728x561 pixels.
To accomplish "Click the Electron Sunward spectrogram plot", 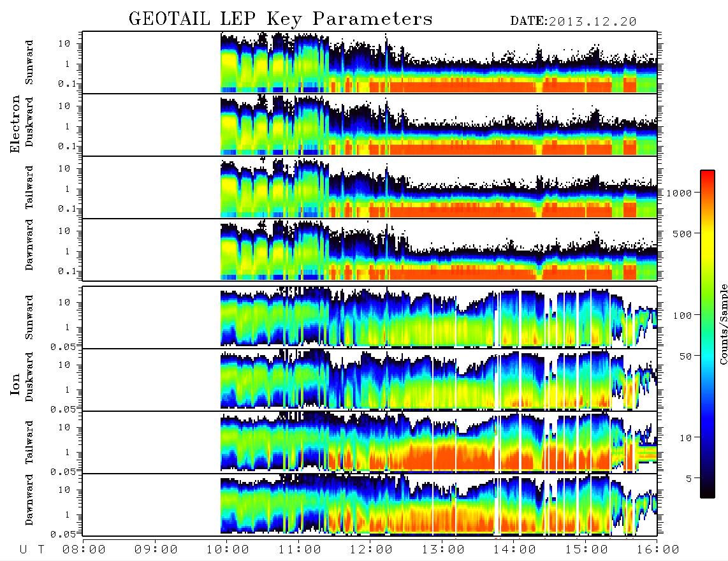I will [370, 62].
